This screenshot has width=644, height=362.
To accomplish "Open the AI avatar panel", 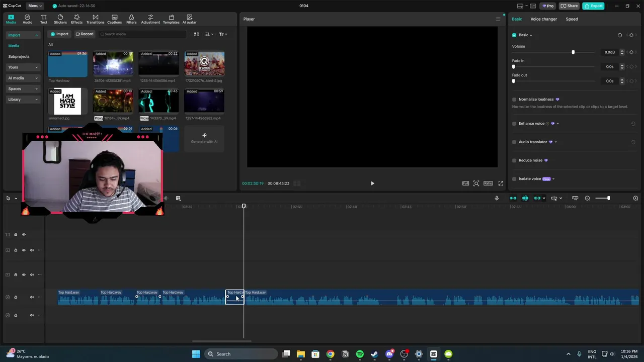I will click(189, 19).
